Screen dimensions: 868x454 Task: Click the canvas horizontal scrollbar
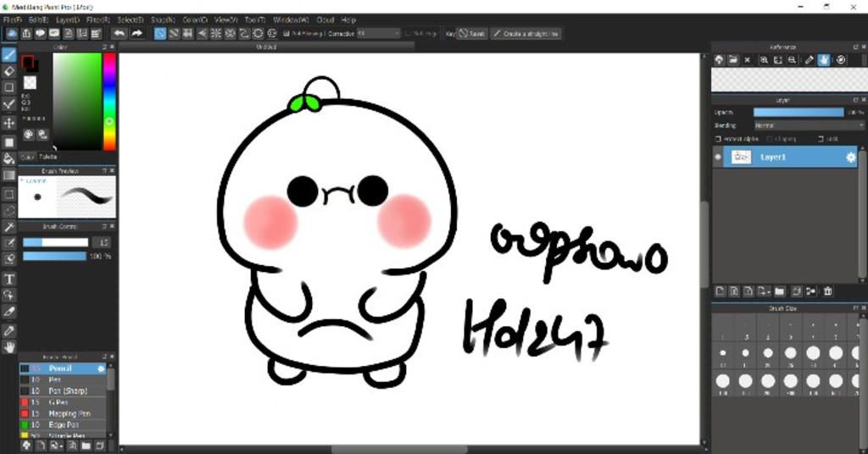pyautogui.click(x=398, y=450)
